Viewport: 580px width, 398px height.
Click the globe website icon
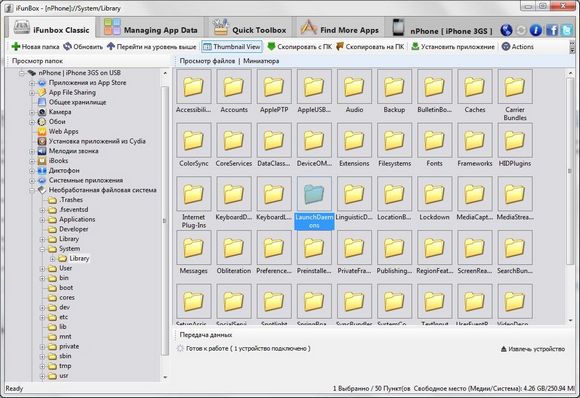(x=506, y=30)
